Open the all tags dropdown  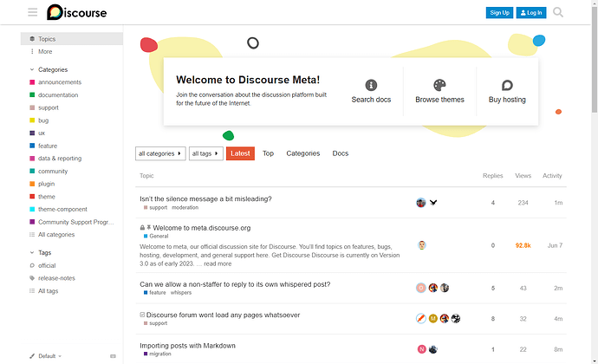[206, 153]
